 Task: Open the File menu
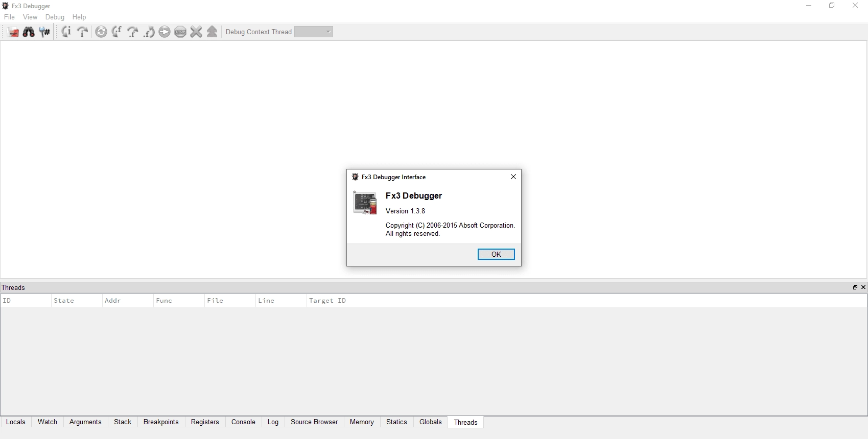[9, 17]
